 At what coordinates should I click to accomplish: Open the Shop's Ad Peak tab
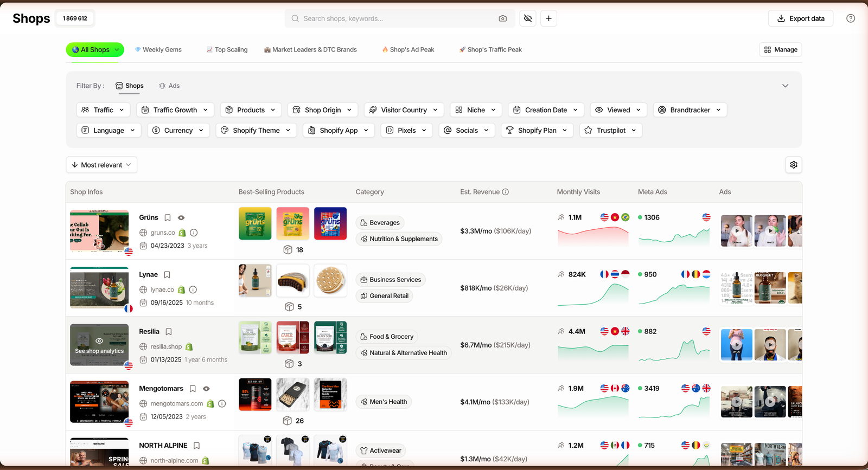409,50
